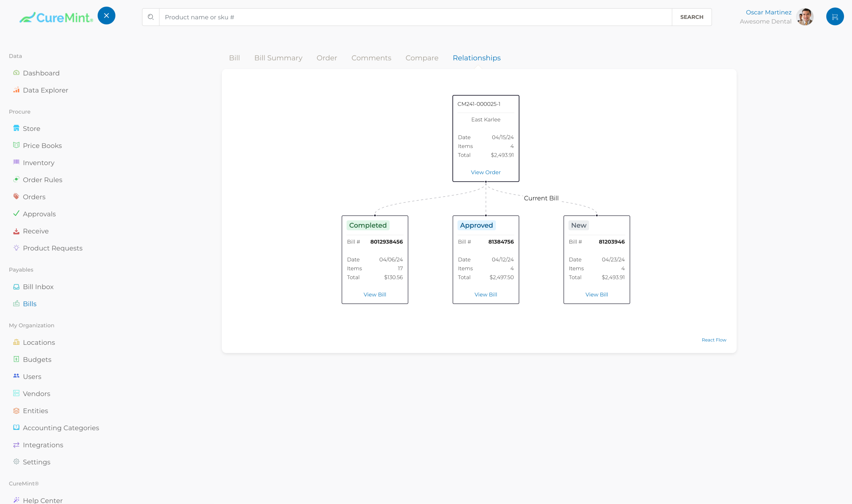Click the Integrations arrows icon
Screen dimensions: 852x504
(x=16, y=445)
